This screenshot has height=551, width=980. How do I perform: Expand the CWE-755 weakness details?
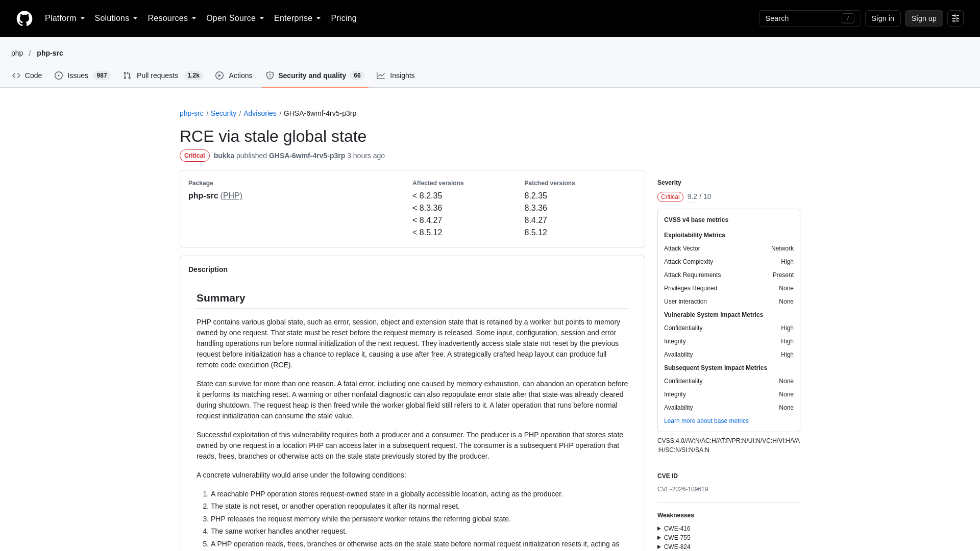coord(674,538)
